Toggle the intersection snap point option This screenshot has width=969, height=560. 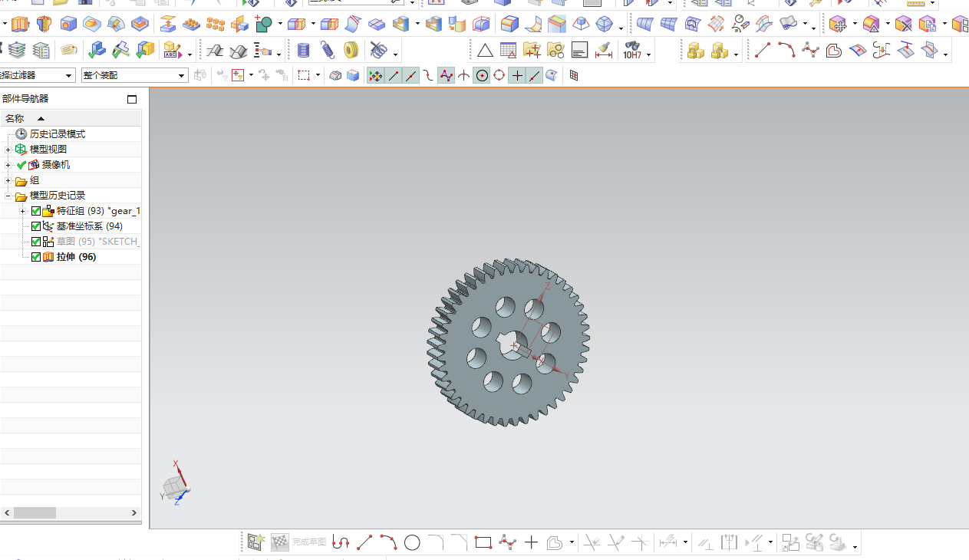[x=464, y=75]
